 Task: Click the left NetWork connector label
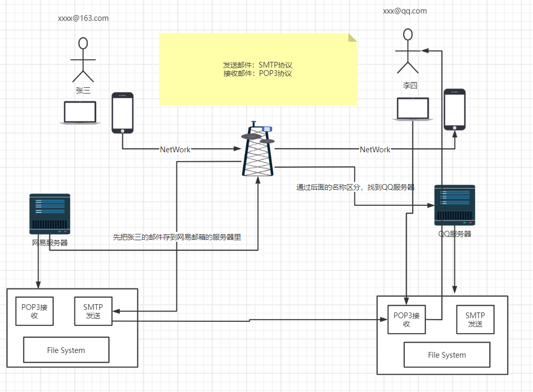click(x=175, y=149)
